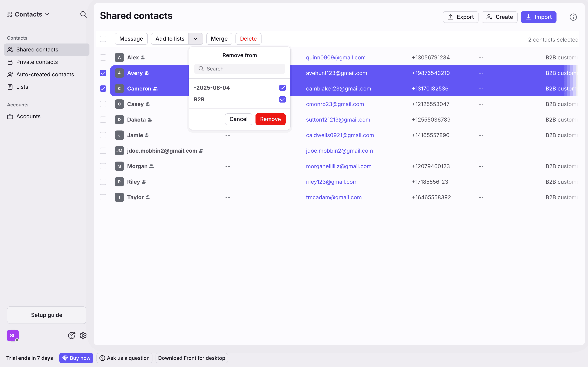Deselect the Avery contact checkbox
This screenshot has width=588, height=367.
(103, 73)
